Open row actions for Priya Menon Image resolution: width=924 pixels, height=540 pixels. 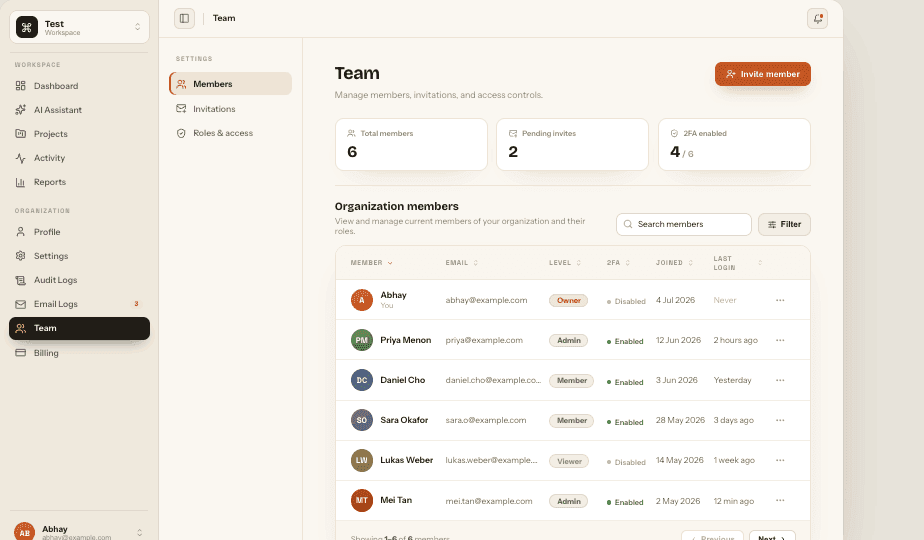(780, 341)
